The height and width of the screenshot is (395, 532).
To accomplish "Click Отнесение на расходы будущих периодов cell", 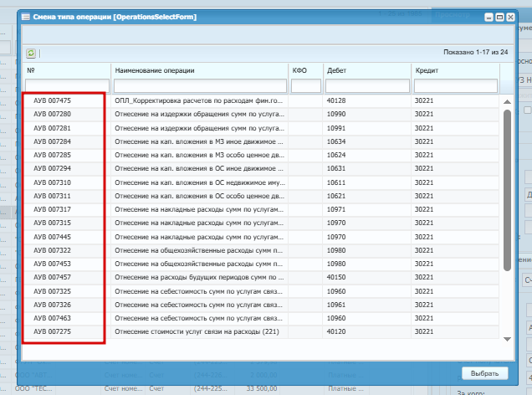I will point(199,278).
